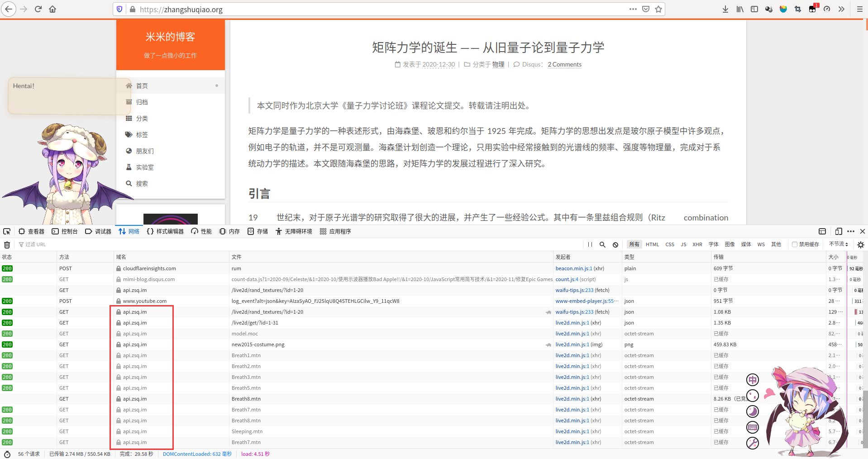Switch to the 控制台 tab
The height and width of the screenshot is (459, 868).
coord(65,231)
